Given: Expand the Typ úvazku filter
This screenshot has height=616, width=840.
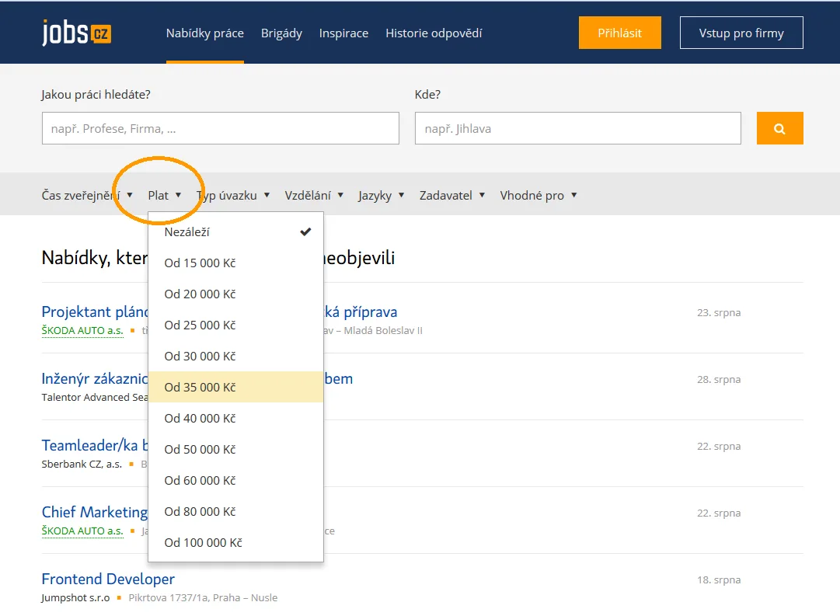Looking at the screenshot, I should (232, 196).
